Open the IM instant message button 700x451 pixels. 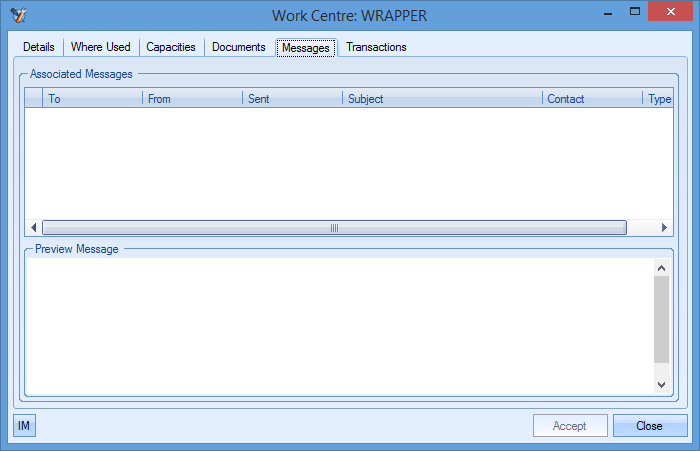coord(24,426)
